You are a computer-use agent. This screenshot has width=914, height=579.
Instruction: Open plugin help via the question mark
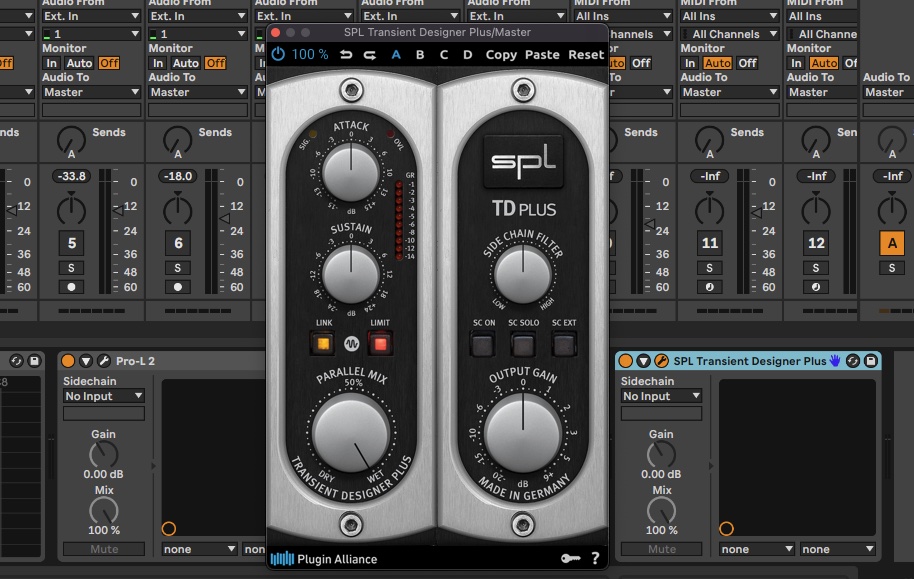(x=595, y=559)
